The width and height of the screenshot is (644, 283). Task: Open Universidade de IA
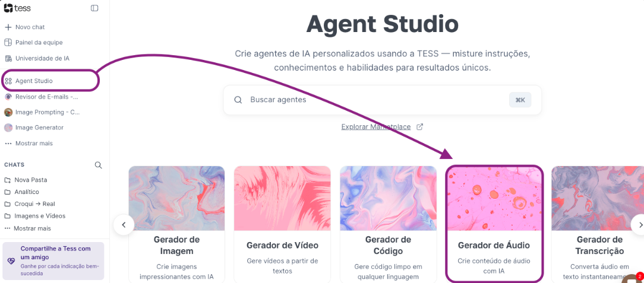point(37,58)
